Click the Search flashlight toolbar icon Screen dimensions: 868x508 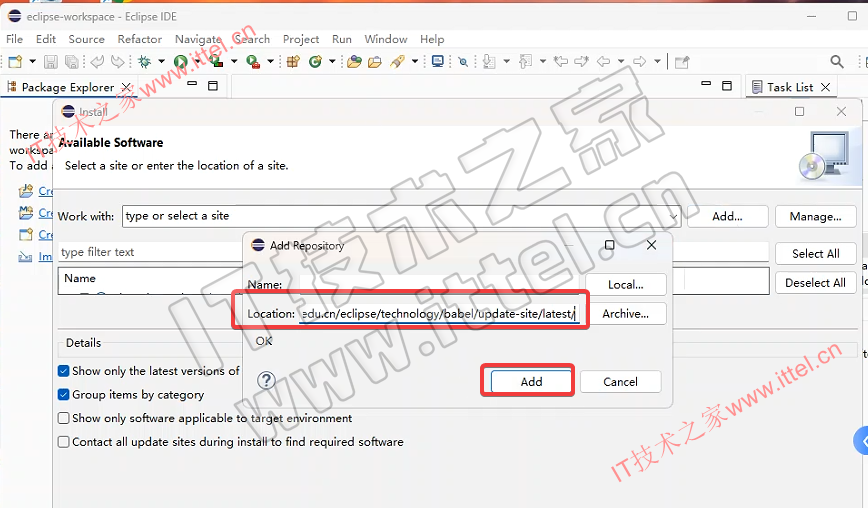(x=397, y=61)
